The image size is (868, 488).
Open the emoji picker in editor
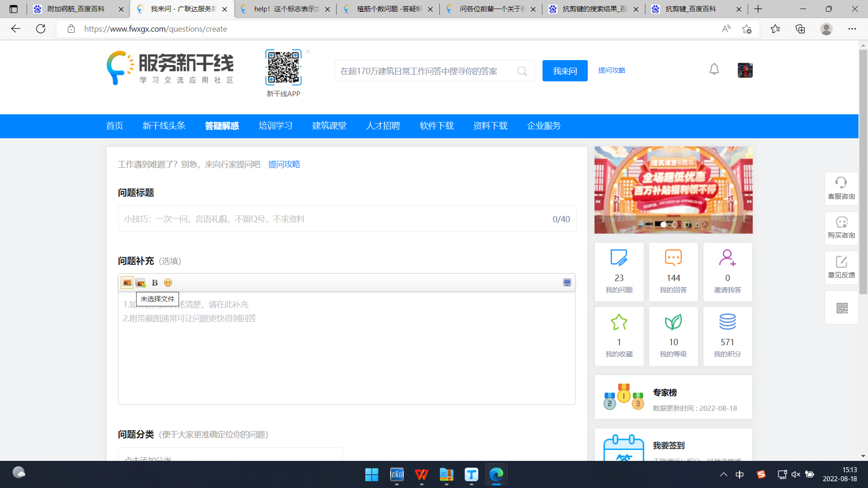tap(168, 283)
